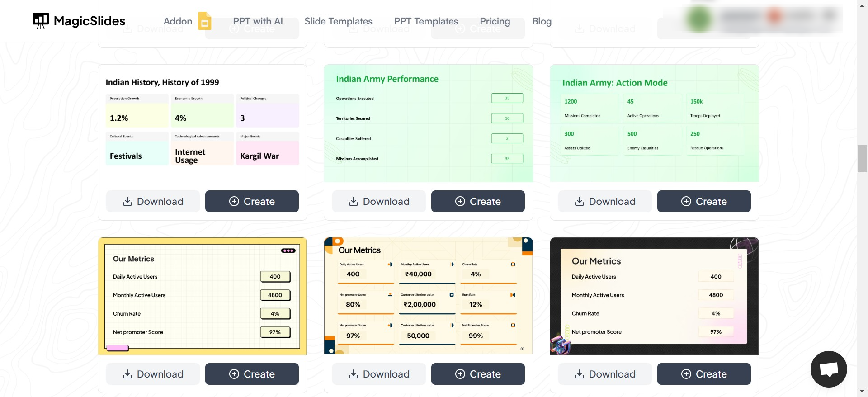Click the '1.2%' population growth value

(119, 118)
